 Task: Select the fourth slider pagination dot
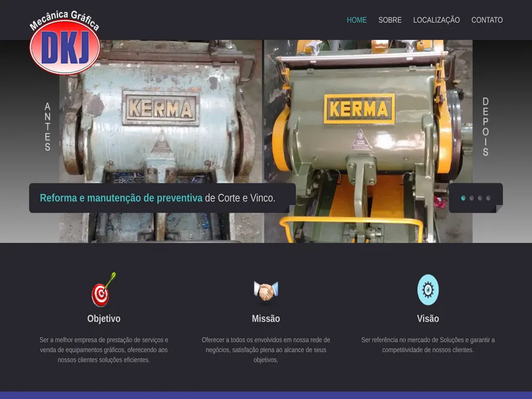[488, 198]
